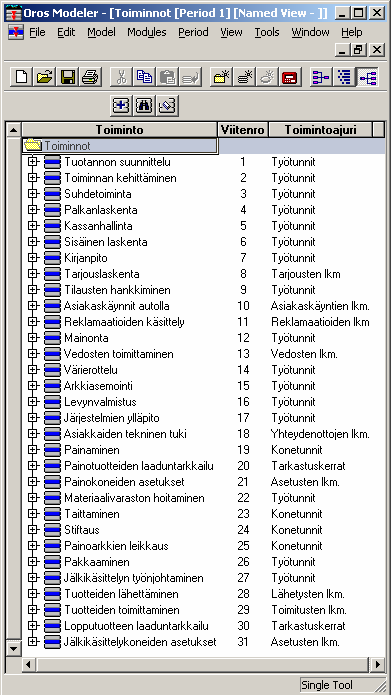
Task: Open the red calculator icon
Action: (291, 77)
